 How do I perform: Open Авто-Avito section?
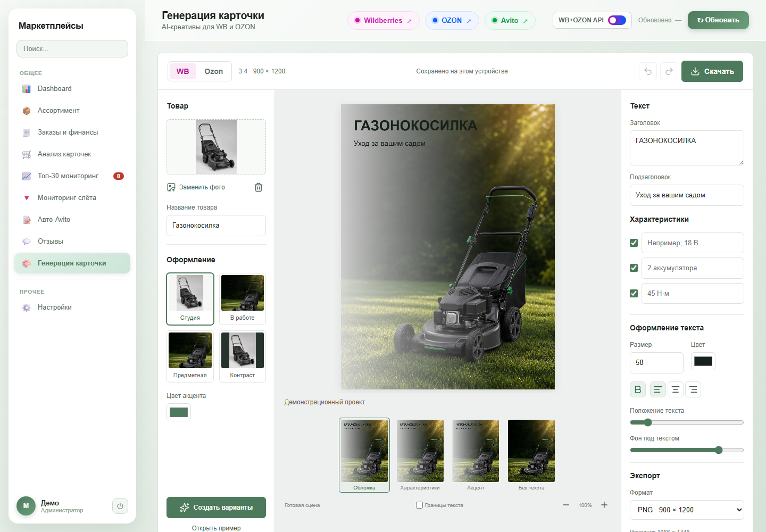pyautogui.click(x=72, y=220)
